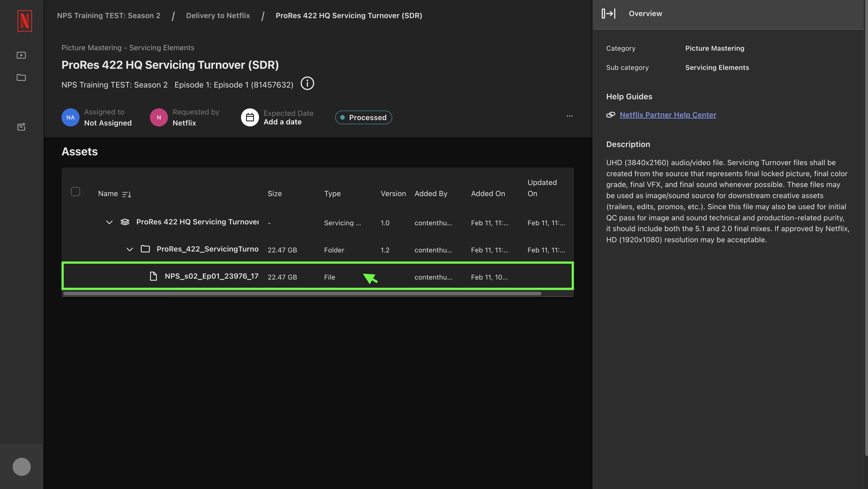Image resolution: width=868 pixels, height=489 pixels.
Task: Open the expected date calendar icon
Action: click(x=250, y=117)
